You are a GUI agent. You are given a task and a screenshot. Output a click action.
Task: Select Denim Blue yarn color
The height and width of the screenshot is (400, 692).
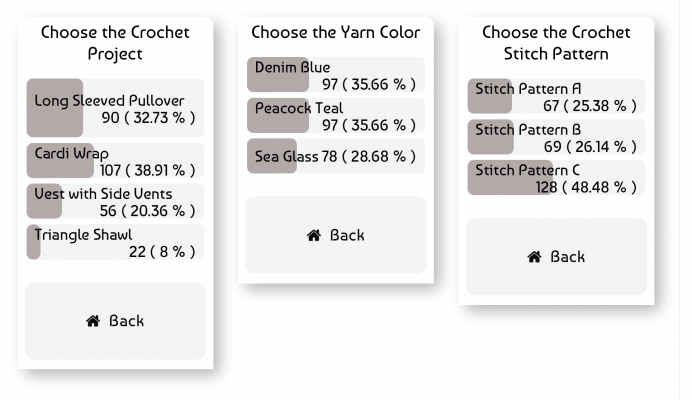[336, 75]
